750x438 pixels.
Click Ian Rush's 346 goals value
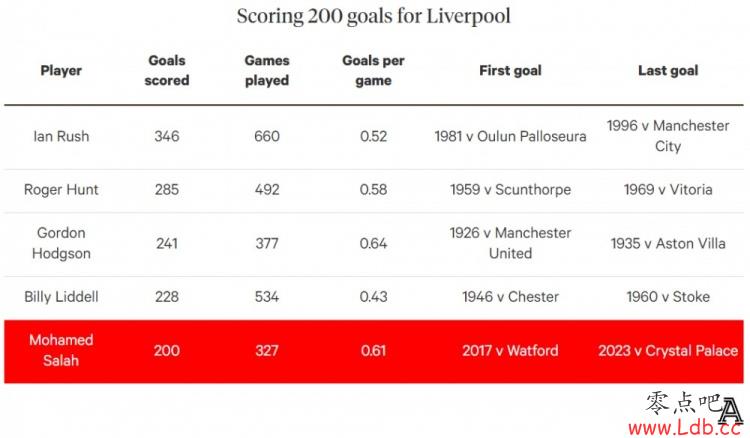click(166, 136)
